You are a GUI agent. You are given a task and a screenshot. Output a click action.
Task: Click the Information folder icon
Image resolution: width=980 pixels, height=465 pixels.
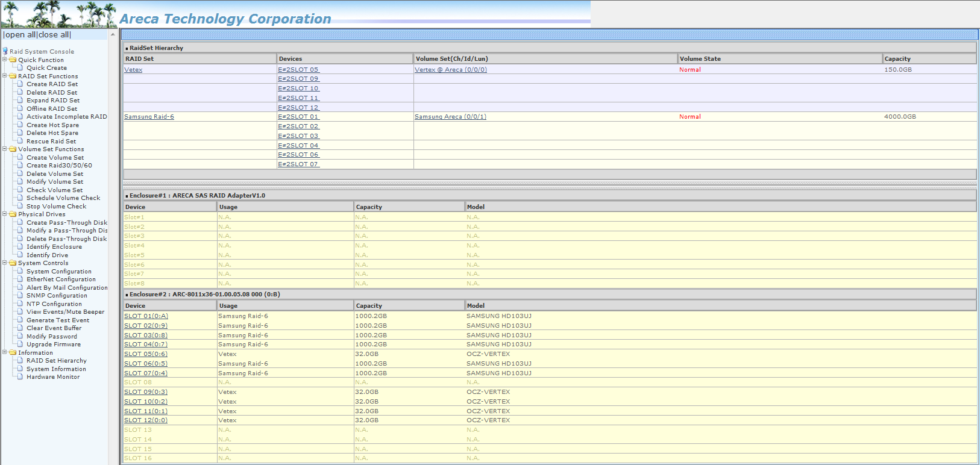coord(13,352)
